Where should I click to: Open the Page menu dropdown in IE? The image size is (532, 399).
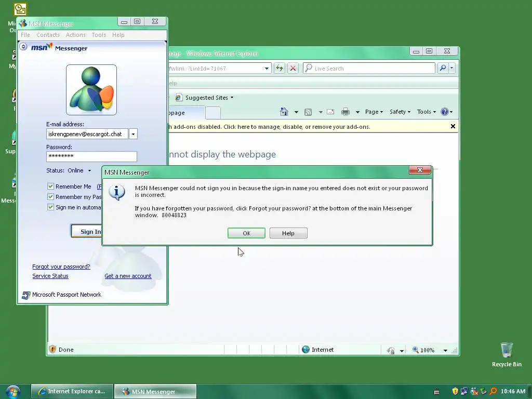pyautogui.click(x=374, y=112)
